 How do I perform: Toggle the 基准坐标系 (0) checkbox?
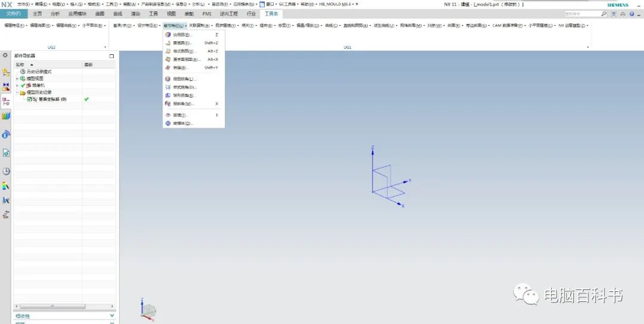(29, 99)
